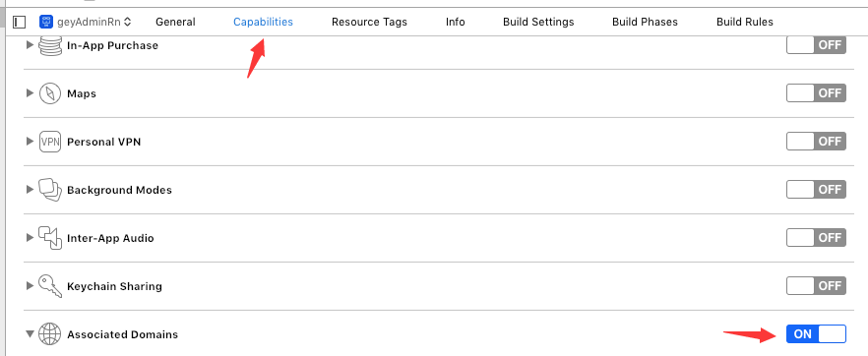The width and height of the screenshot is (868, 356).
Task: Expand the Inter-App Audio disclosure triangle
Action: point(30,238)
